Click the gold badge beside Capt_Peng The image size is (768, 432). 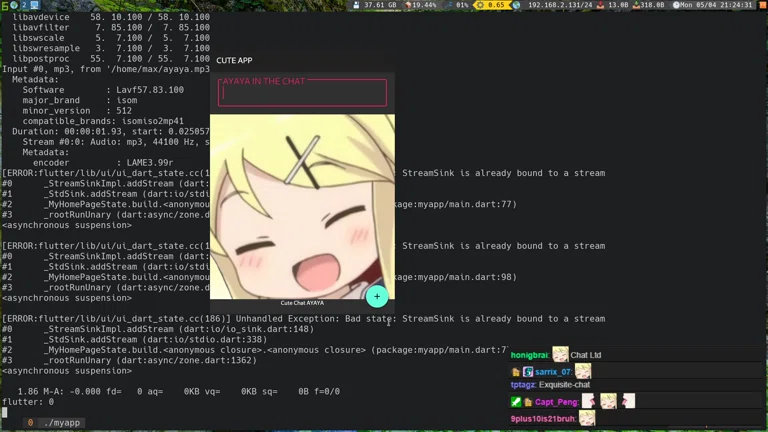[528, 403]
